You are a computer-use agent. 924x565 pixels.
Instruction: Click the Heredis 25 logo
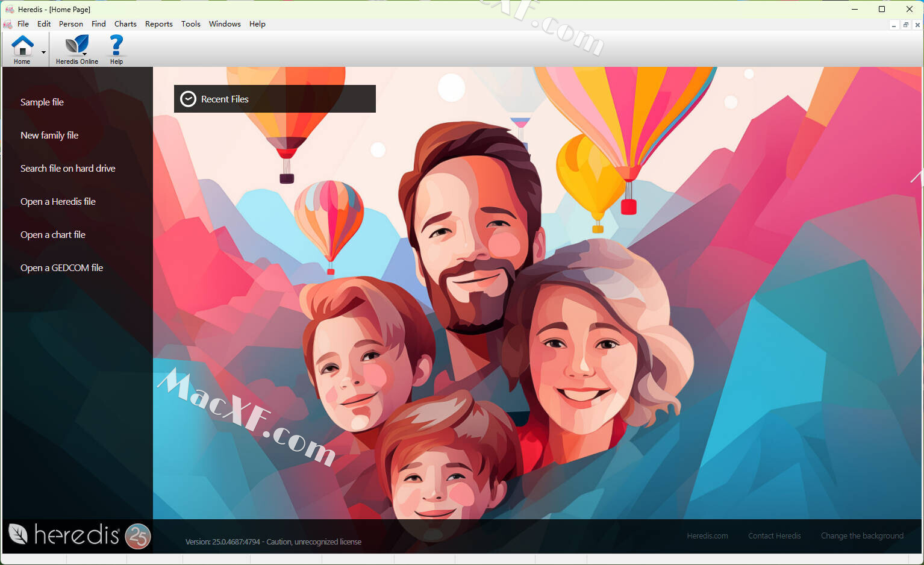(x=79, y=535)
